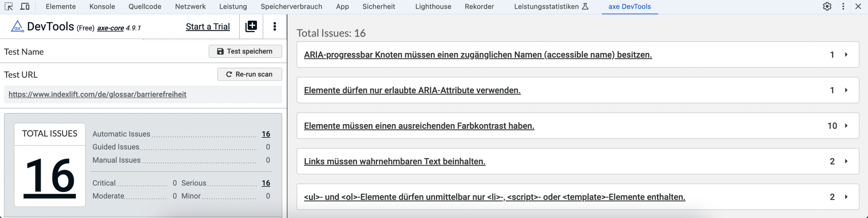This screenshot has width=868, height=218.
Task: Select the Speicherverbrauch tab
Action: click(291, 6)
